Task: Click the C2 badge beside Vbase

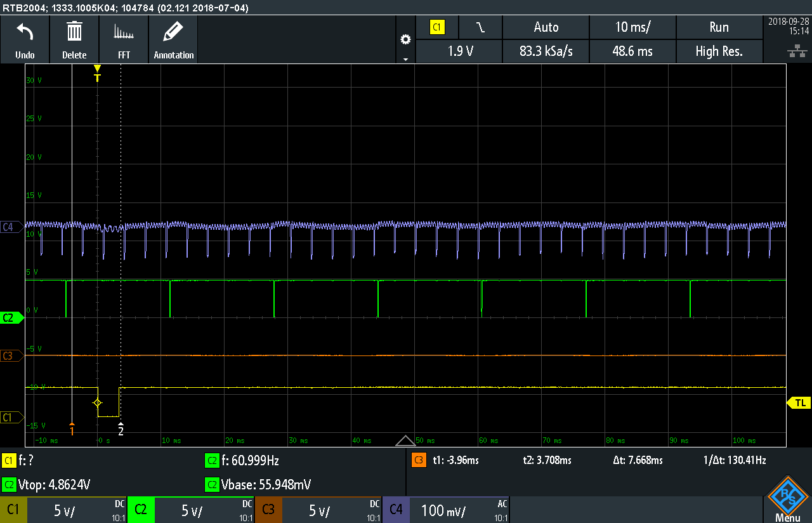Action: [x=212, y=484]
